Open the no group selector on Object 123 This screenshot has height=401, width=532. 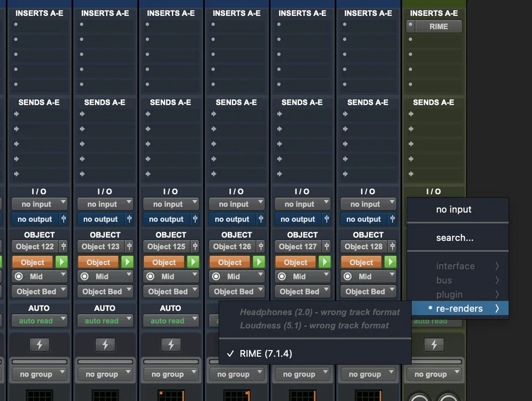(x=105, y=373)
